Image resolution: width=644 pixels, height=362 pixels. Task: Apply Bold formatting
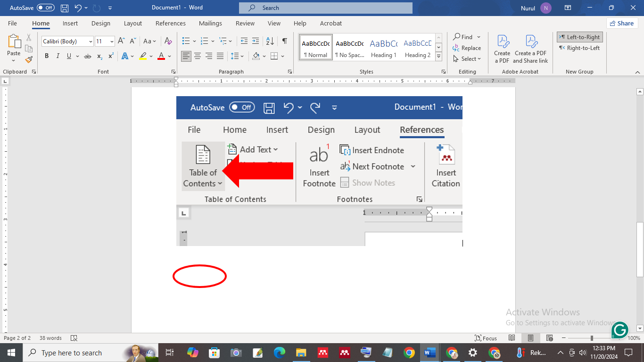click(x=47, y=56)
